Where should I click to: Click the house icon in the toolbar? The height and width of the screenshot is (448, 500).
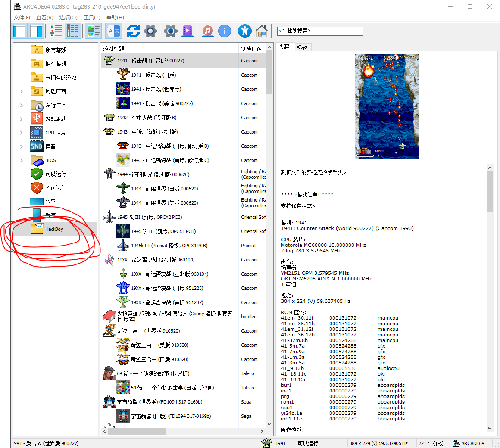point(262,31)
